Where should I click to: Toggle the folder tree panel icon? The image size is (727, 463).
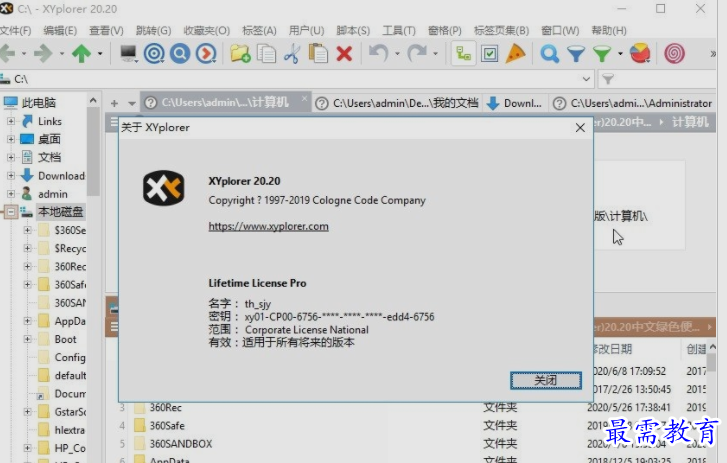point(463,54)
